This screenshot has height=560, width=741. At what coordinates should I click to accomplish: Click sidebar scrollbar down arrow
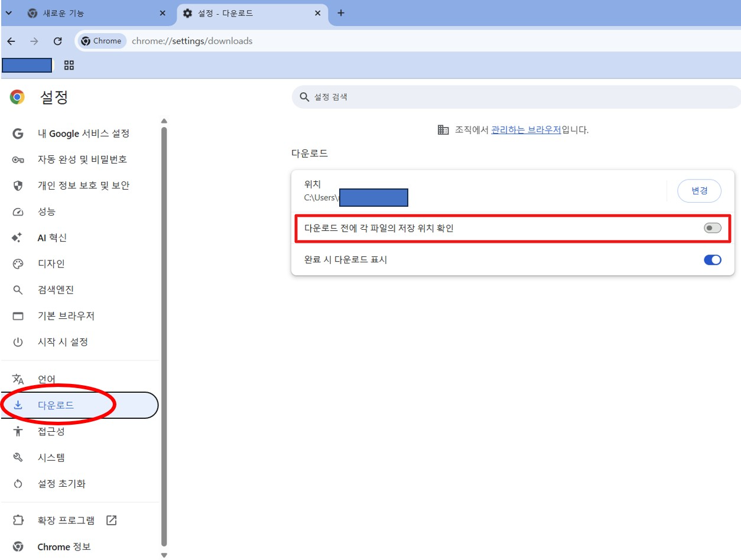[164, 555]
